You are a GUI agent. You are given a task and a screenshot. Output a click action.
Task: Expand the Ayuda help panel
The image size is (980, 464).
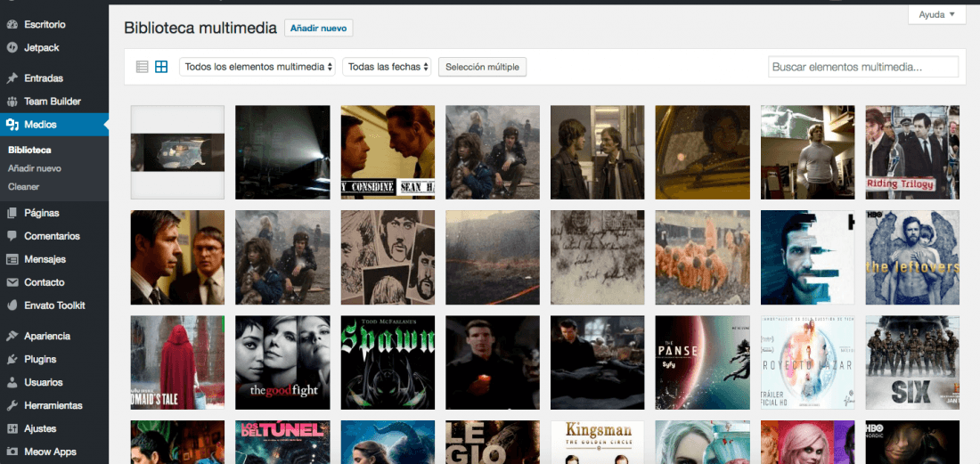pos(937,14)
